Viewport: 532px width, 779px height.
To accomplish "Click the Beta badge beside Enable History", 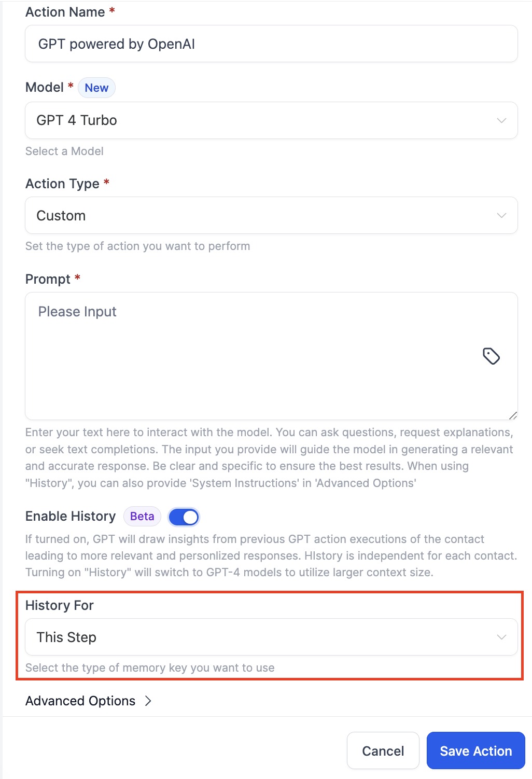I will coord(142,516).
